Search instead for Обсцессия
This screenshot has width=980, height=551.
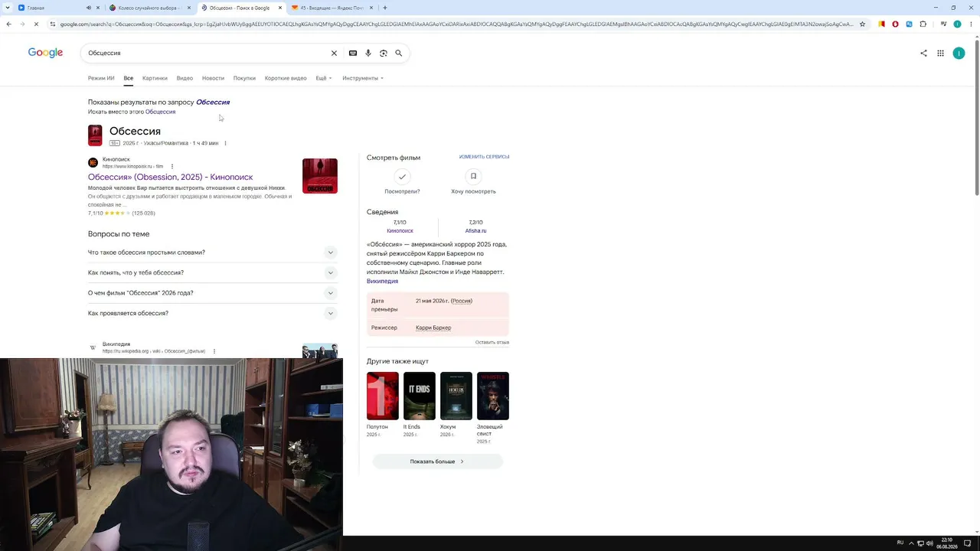coord(160,112)
